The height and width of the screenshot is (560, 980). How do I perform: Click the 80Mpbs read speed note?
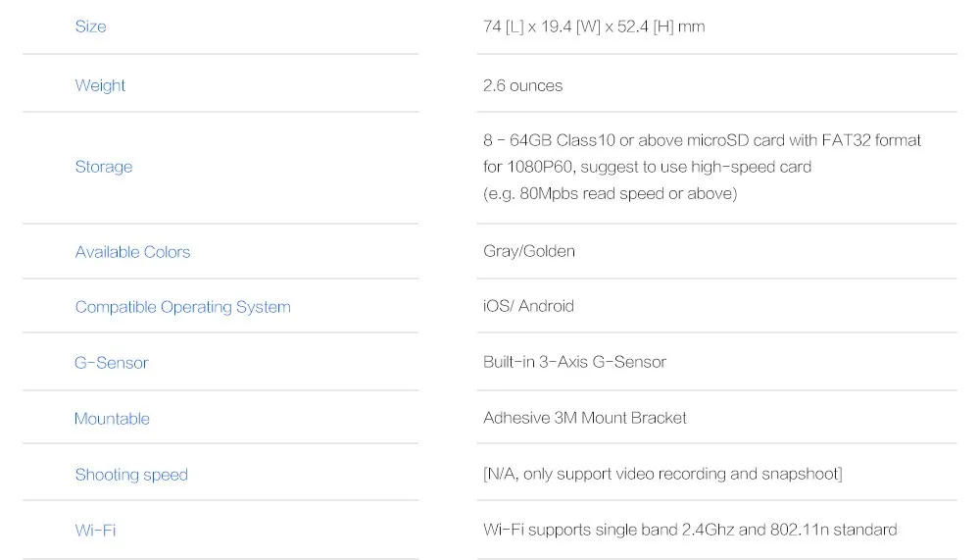(610, 193)
